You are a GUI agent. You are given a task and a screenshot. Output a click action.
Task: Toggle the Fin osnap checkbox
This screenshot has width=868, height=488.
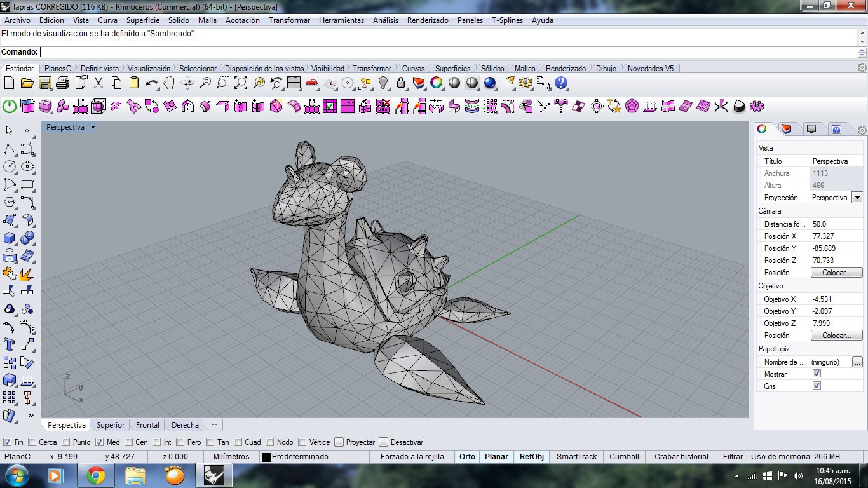tap(7, 442)
